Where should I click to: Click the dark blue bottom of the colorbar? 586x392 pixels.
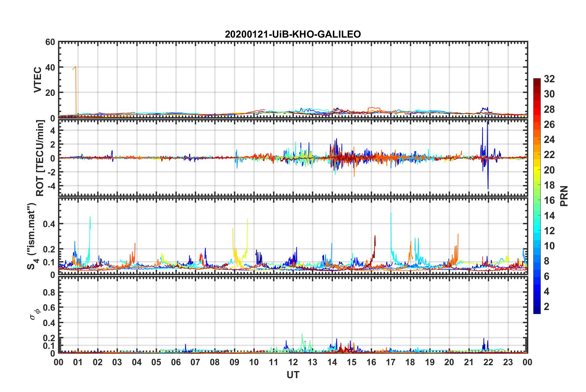tap(537, 311)
